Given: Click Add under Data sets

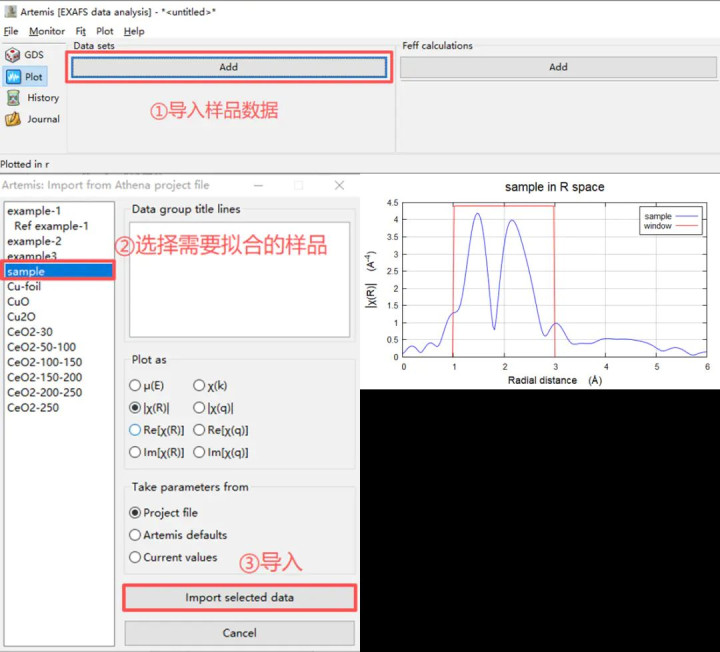Looking at the screenshot, I should (228, 67).
